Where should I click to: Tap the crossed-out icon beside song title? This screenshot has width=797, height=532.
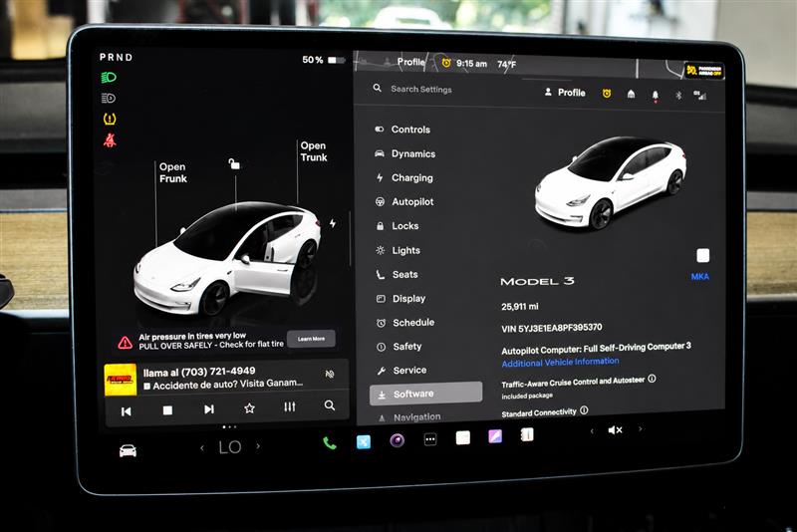(x=330, y=374)
